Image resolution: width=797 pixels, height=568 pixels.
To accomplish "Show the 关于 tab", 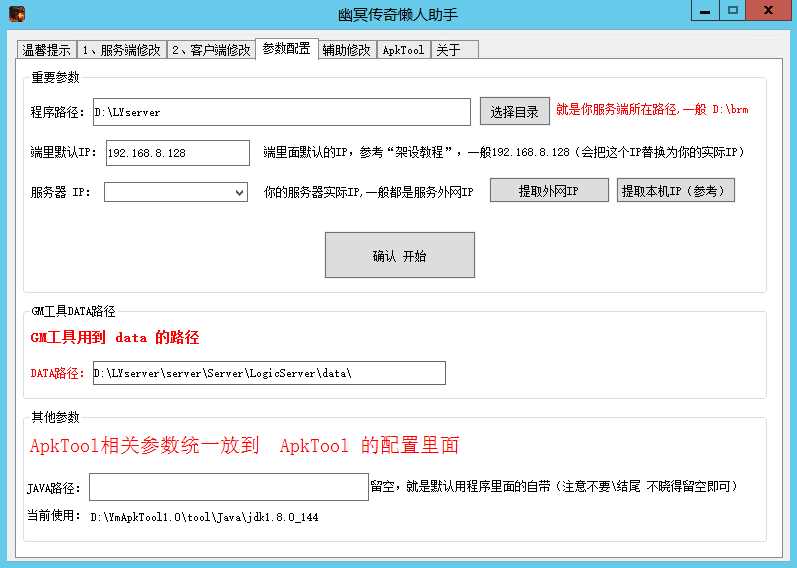I will click(448, 50).
